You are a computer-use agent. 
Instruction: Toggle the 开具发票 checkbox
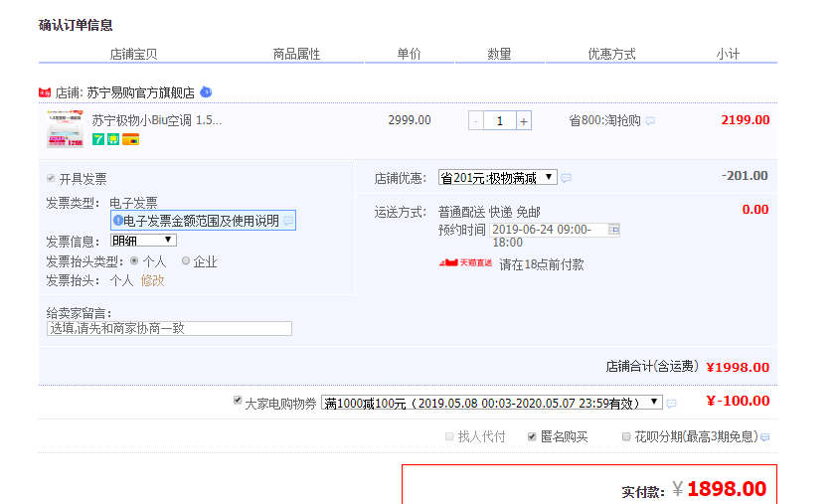tap(51, 178)
